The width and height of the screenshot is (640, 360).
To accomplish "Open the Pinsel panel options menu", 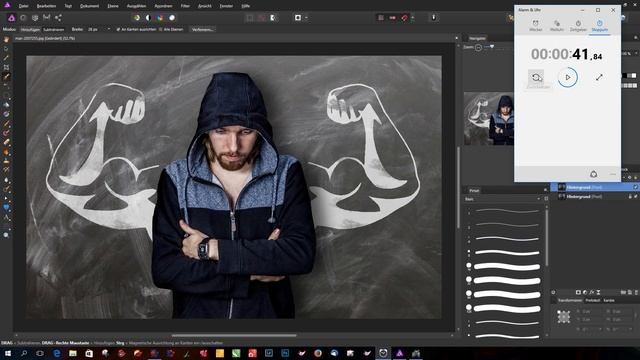I will (546, 190).
